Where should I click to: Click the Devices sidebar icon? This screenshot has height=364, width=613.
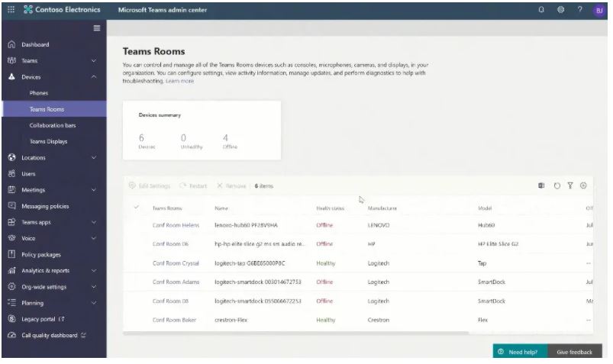point(11,76)
